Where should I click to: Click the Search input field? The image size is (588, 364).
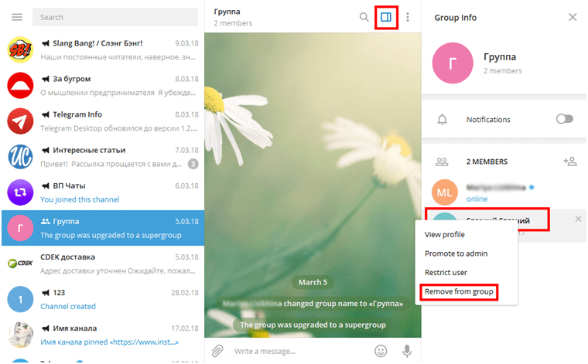pos(115,17)
